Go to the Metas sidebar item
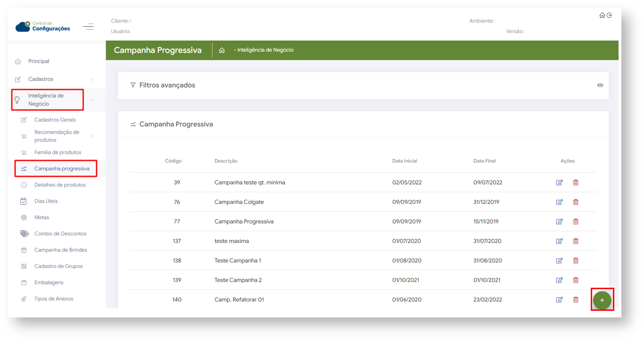This screenshot has height=340, width=644. pos(41,218)
